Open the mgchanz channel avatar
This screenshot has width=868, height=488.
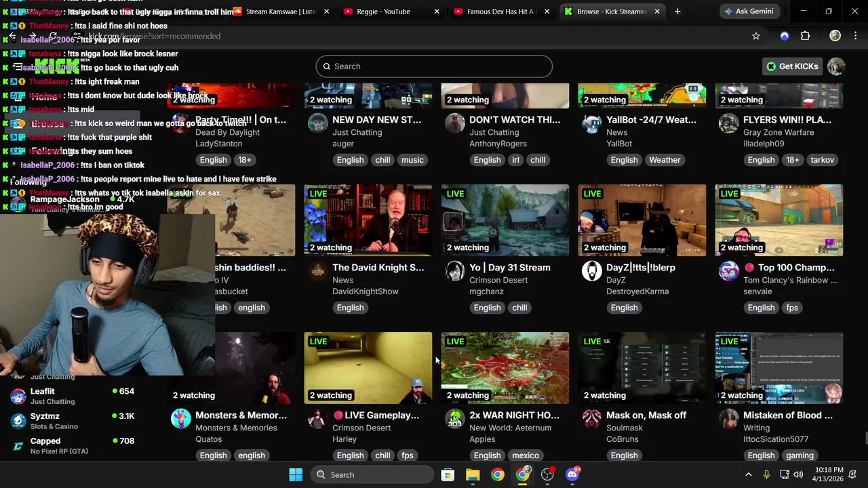coord(455,271)
